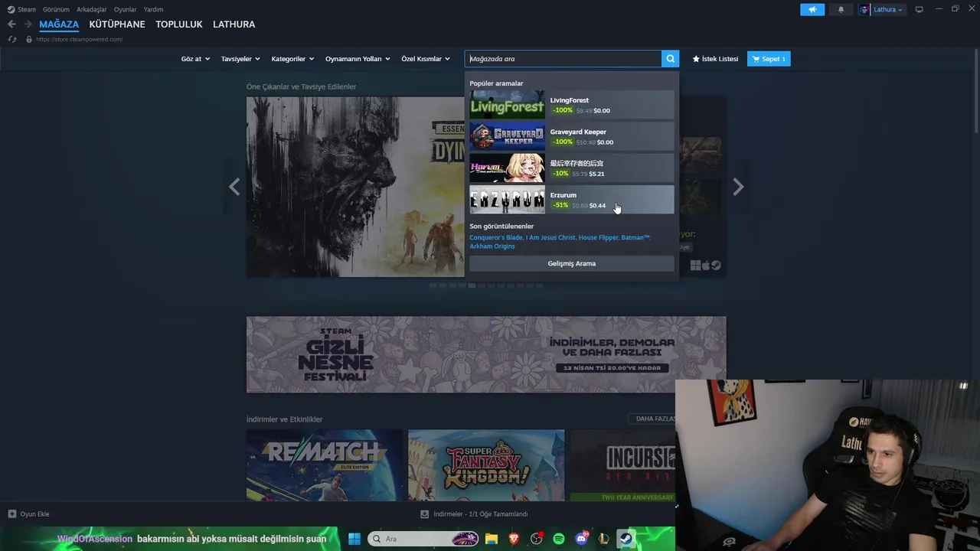Open the Yardım menu
Screen dimensions: 980x551
153,9
